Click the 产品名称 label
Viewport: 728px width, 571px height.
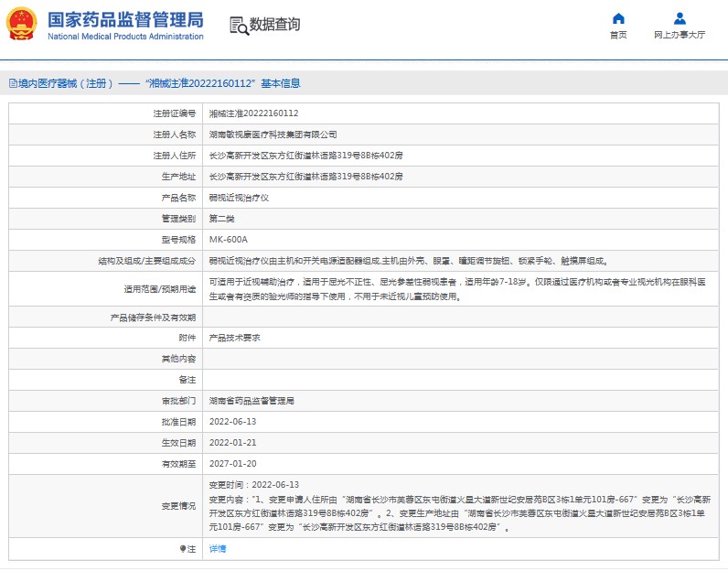178,198
